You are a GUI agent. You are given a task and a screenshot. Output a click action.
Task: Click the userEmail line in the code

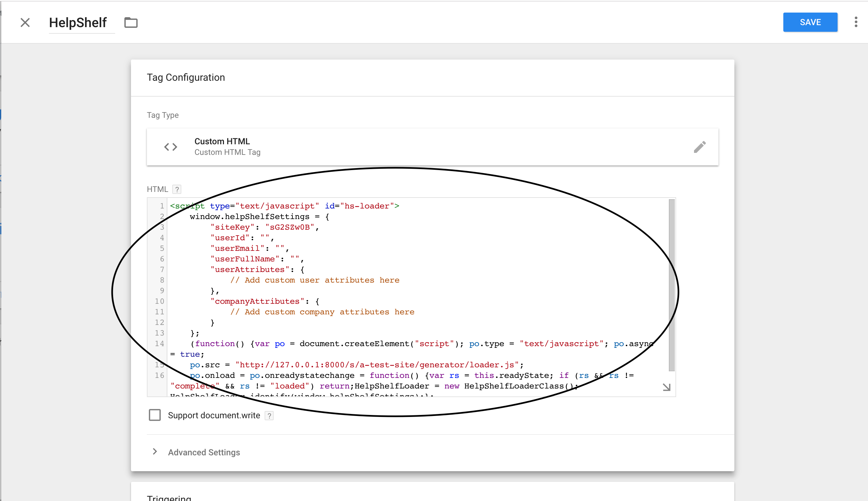(250, 249)
